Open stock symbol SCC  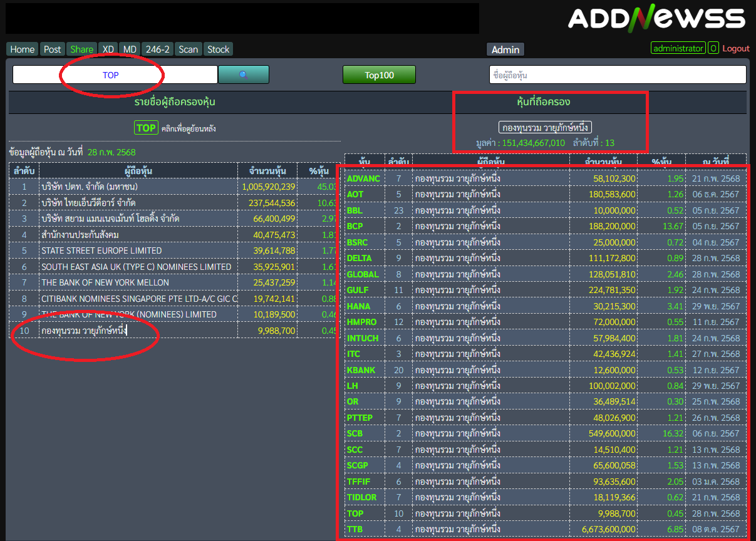[355, 450]
